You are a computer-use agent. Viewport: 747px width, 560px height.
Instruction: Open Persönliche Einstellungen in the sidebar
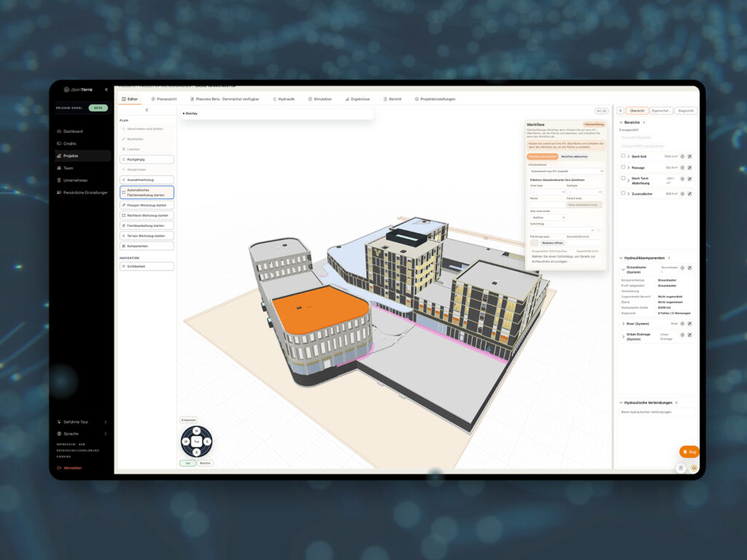82,192
